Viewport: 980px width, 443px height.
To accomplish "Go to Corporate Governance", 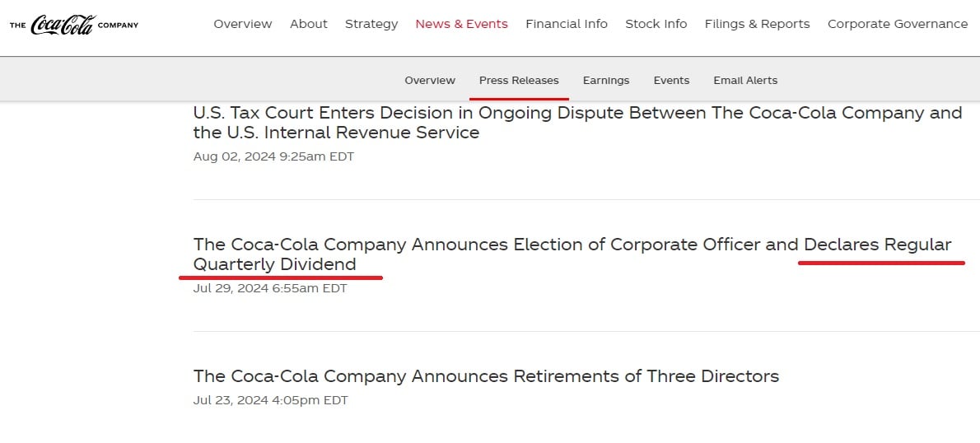I will click(898, 24).
